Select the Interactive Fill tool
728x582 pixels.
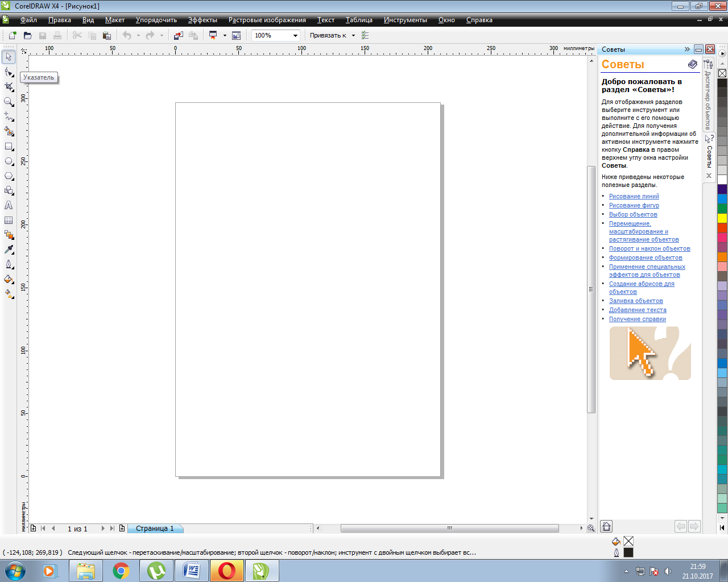[9, 294]
